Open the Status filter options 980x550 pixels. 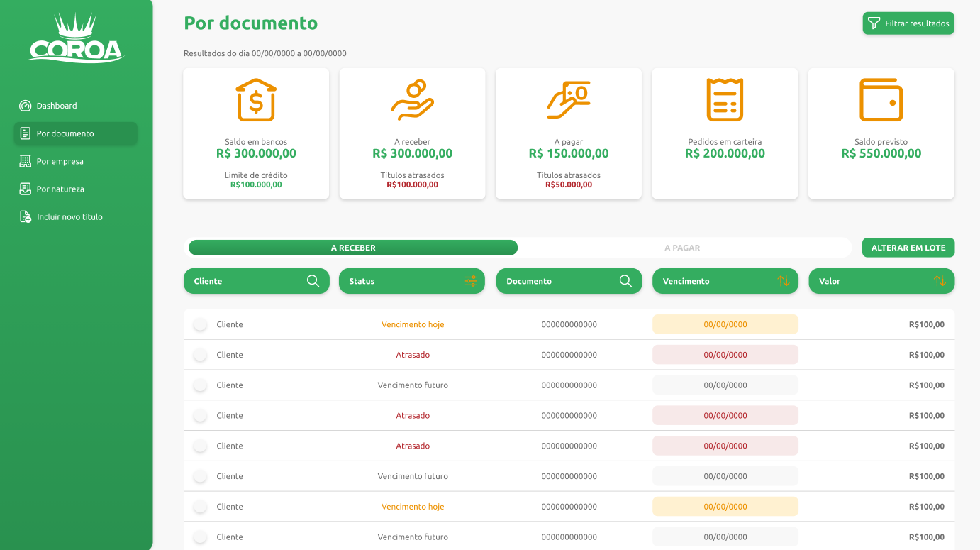(x=471, y=281)
